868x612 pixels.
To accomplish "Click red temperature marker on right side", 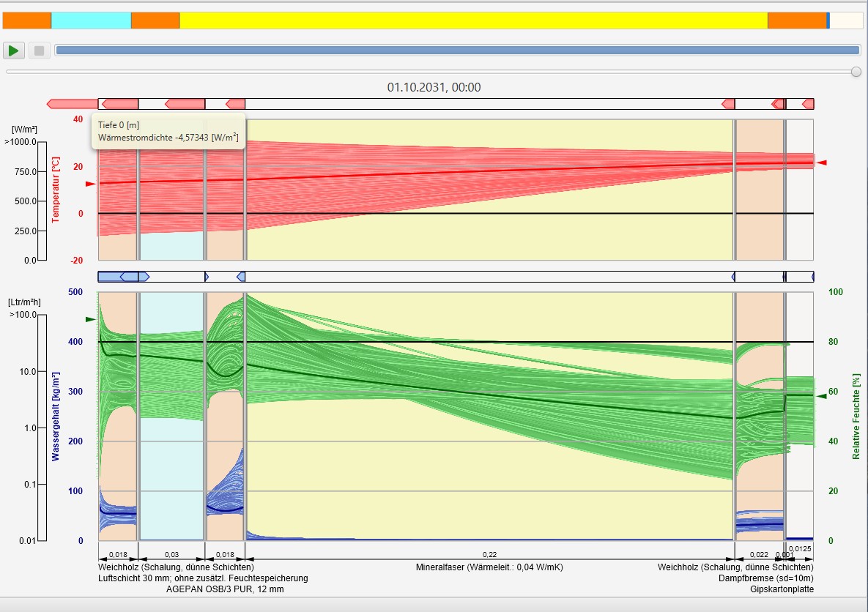I will [822, 163].
